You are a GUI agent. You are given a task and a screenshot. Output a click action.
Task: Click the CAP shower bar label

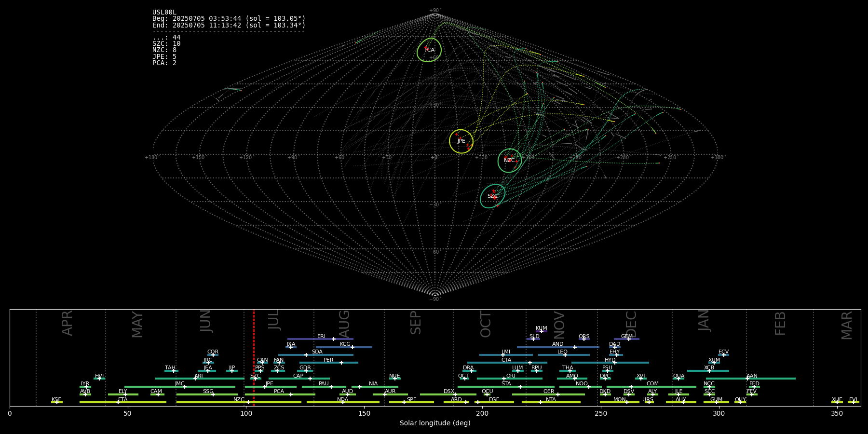298,376
